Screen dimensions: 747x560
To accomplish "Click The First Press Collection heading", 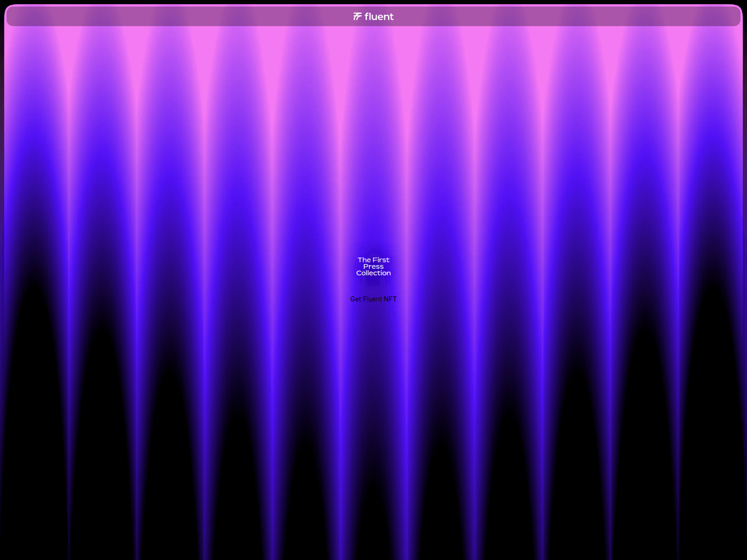I will coord(373,266).
